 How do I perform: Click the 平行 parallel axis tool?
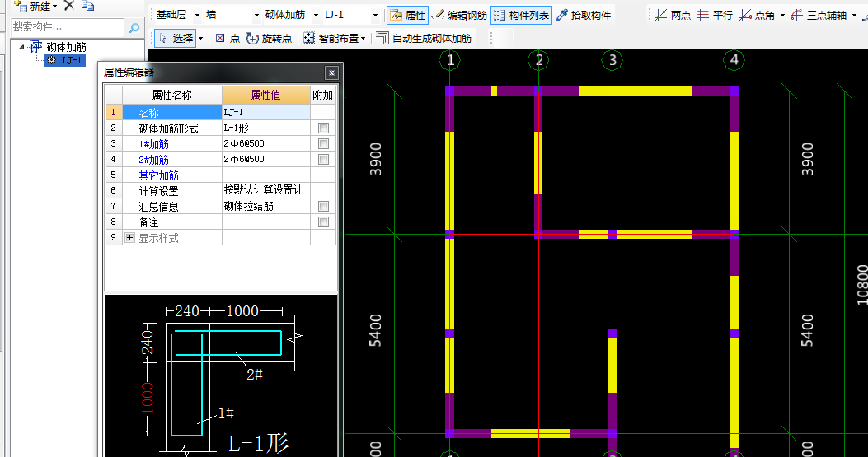(715, 15)
